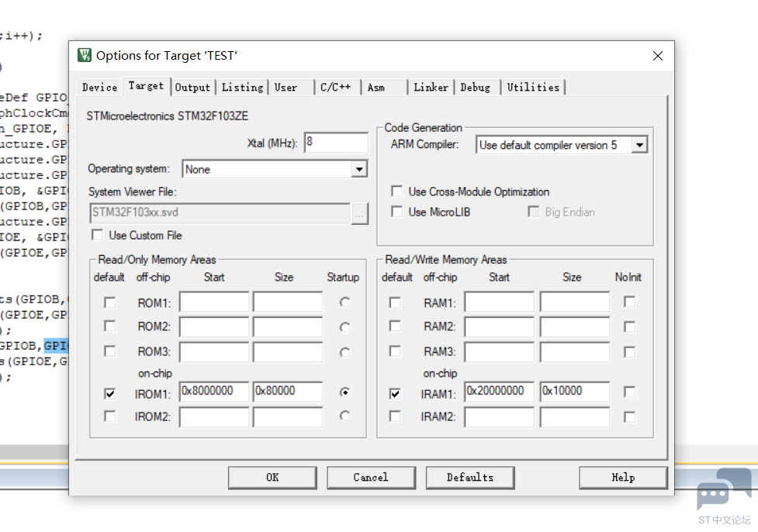Click the System Viewer File field STM32F103xx.svd
Screen dimensions: 758x532
[220, 213]
